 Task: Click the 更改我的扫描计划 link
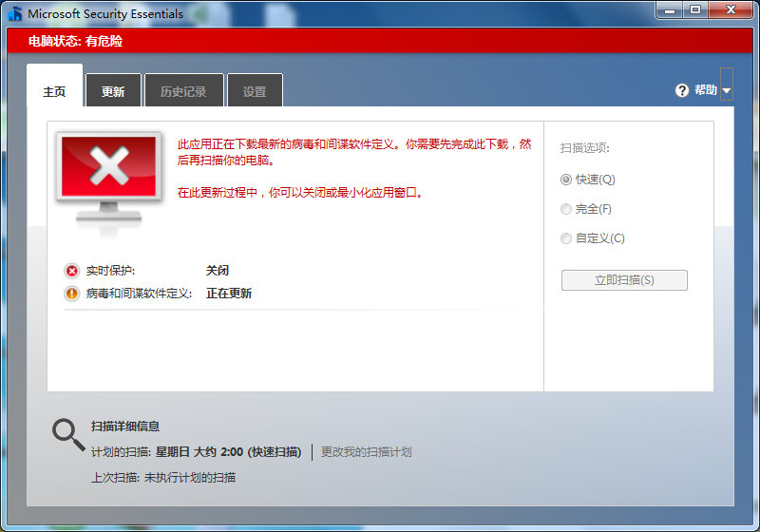point(366,452)
